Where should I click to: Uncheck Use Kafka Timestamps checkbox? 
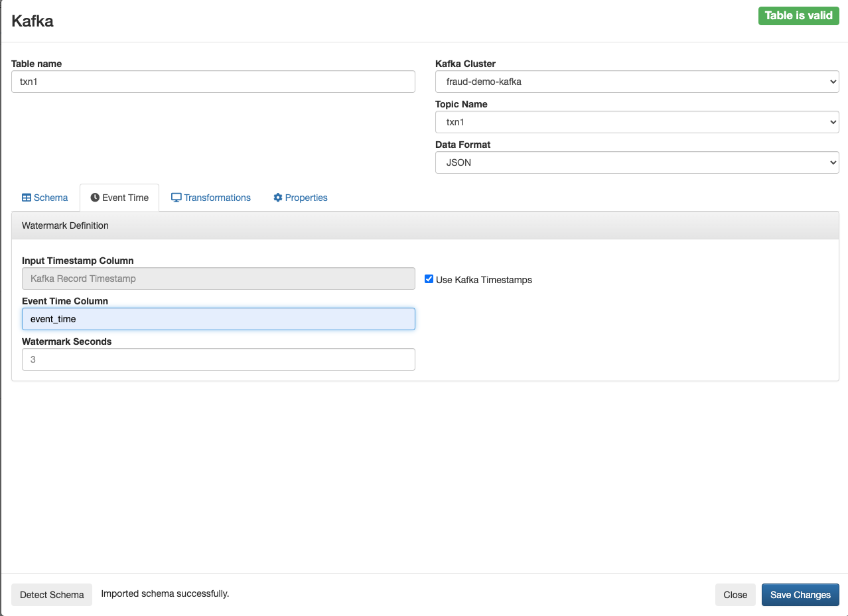coord(429,279)
